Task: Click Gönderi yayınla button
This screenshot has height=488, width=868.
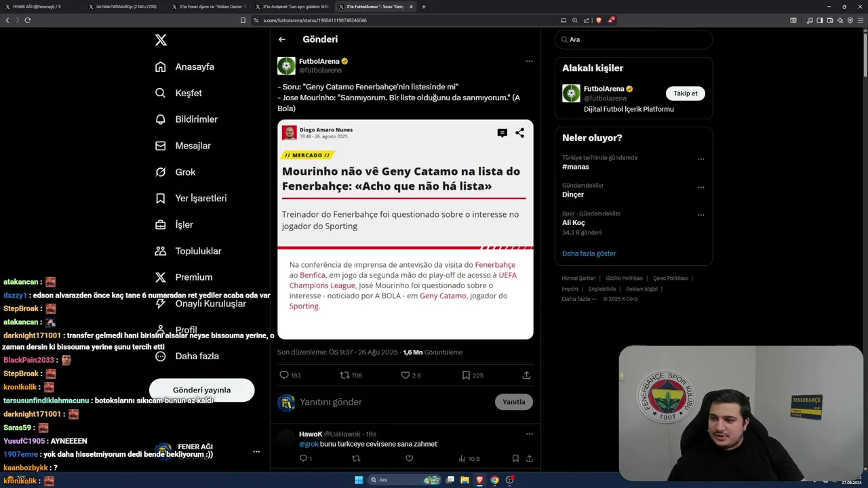Action: click(201, 390)
